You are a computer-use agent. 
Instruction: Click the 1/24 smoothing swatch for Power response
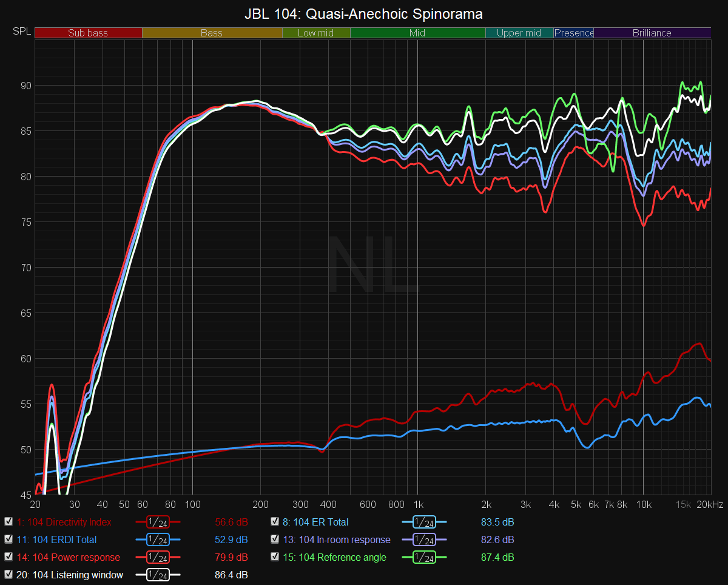click(x=158, y=557)
